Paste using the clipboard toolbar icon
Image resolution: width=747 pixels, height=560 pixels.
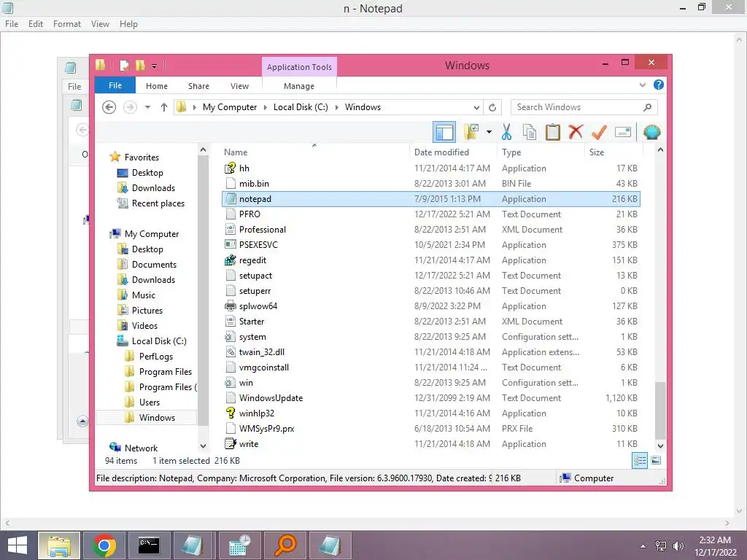[x=553, y=132]
